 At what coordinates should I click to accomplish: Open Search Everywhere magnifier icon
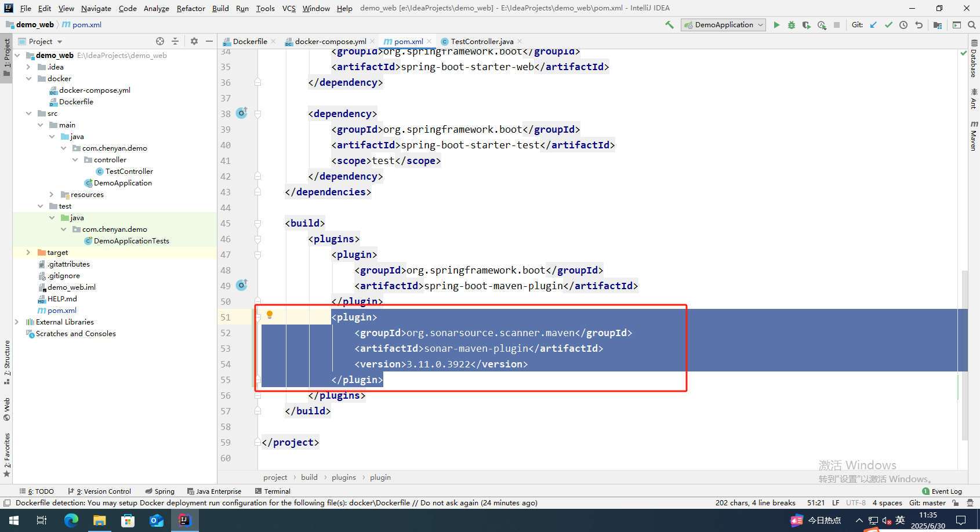(972, 25)
